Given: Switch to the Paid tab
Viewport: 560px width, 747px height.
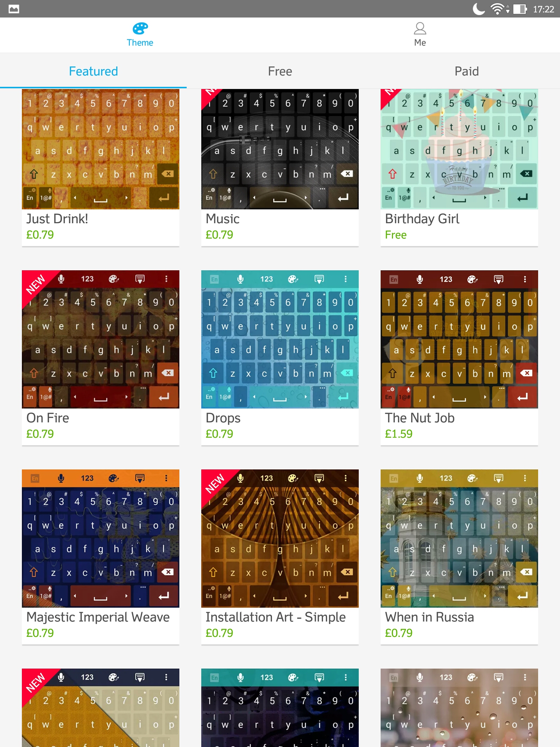Looking at the screenshot, I should 467,71.
